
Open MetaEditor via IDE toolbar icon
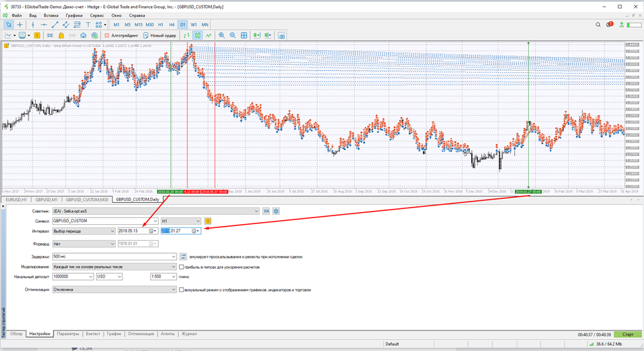[x=50, y=35]
